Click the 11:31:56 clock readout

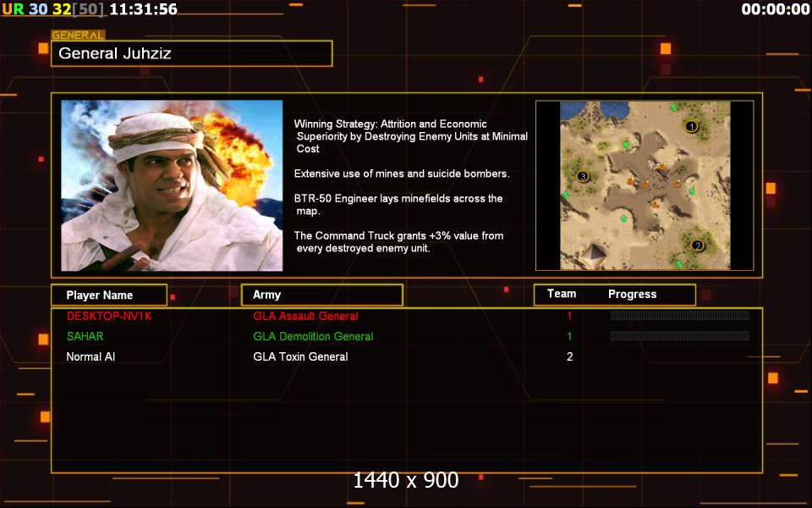point(144,8)
